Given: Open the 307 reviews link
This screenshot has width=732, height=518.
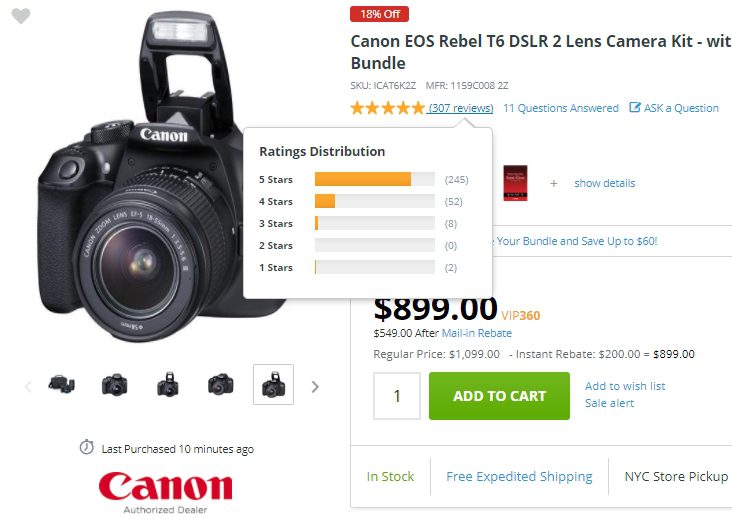Looking at the screenshot, I should 461,108.
